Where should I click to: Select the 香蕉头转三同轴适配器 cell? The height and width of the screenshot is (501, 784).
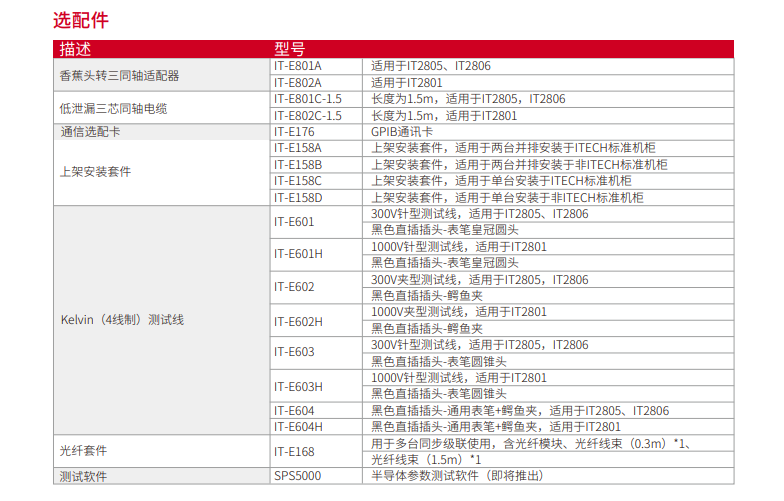click(x=162, y=75)
